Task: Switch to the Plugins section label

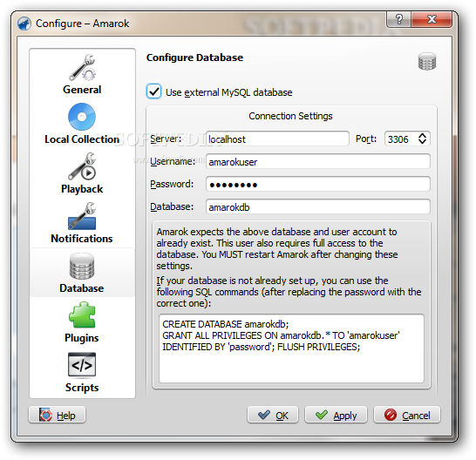Action: (x=82, y=338)
